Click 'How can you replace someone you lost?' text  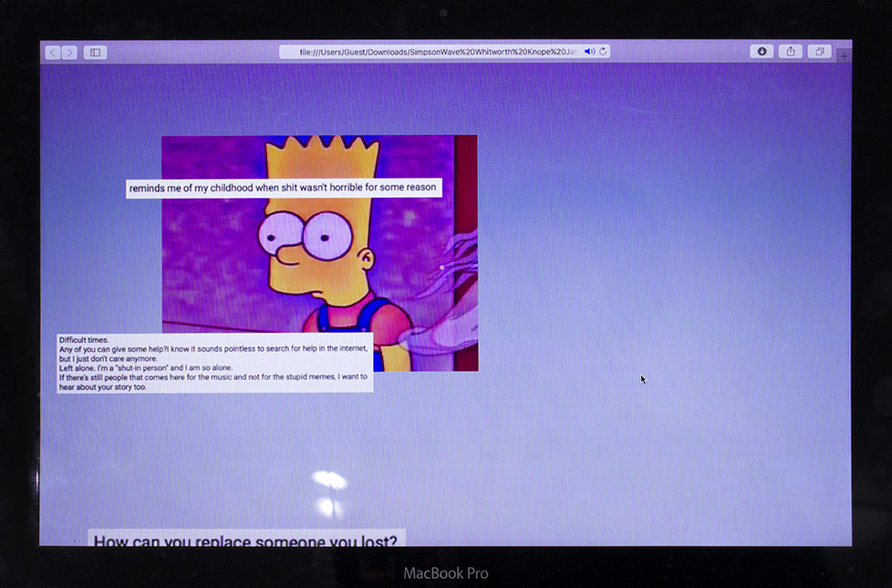[245, 541]
